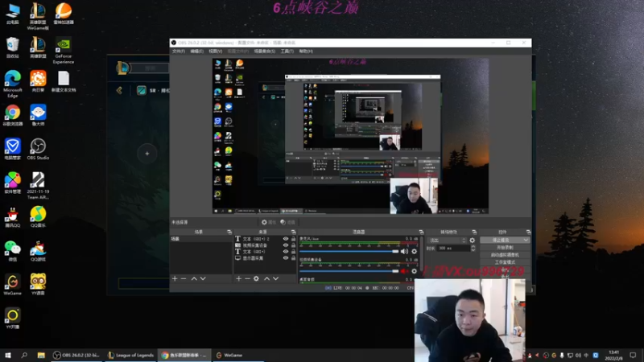Adjust the first mixer channel volume slider
Viewport: 644px width, 362px height.
click(349, 251)
